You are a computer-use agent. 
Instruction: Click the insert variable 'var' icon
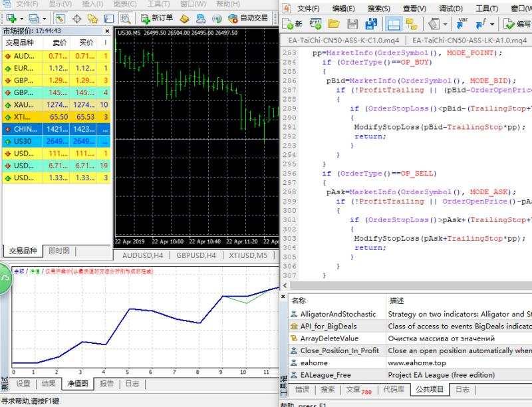(x=463, y=24)
